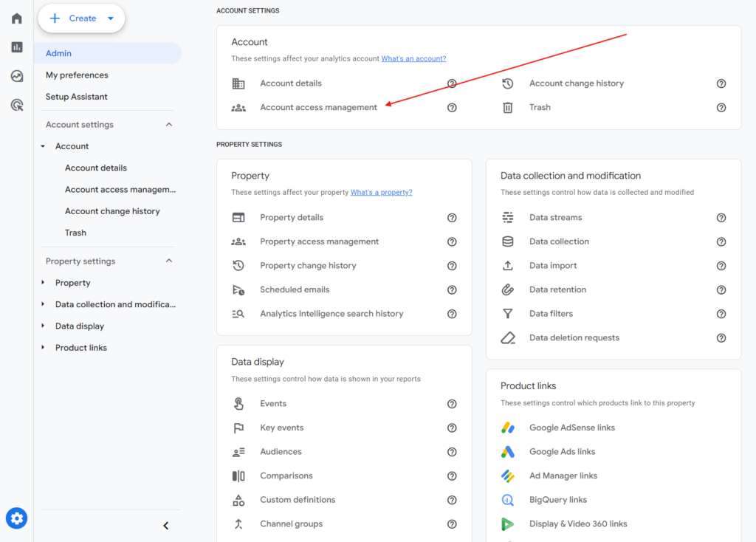Open the Explore icon in left rail
Screen dimensions: 756x542
[16, 76]
